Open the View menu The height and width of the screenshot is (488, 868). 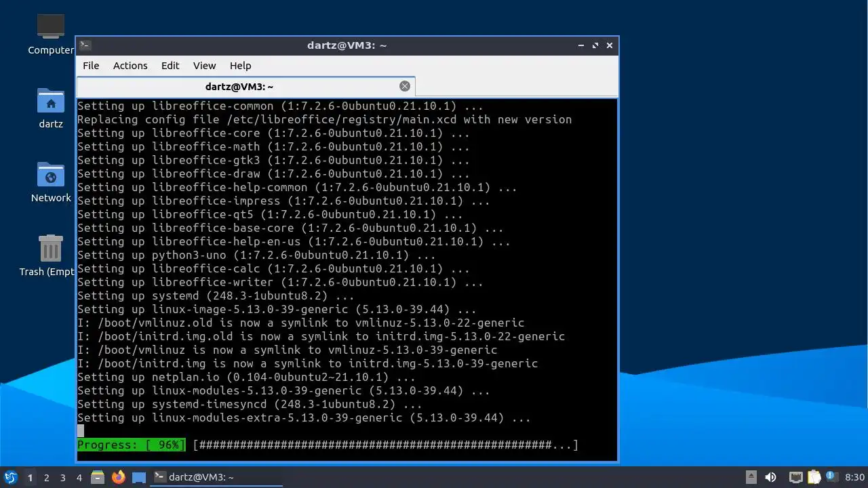tap(204, 66)
